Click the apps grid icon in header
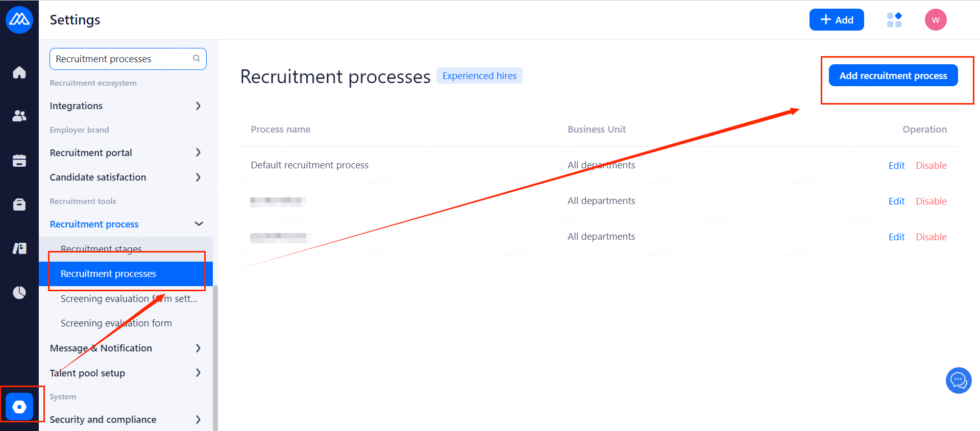Screen dimensions: 980x431 click(x=894, y=20)
